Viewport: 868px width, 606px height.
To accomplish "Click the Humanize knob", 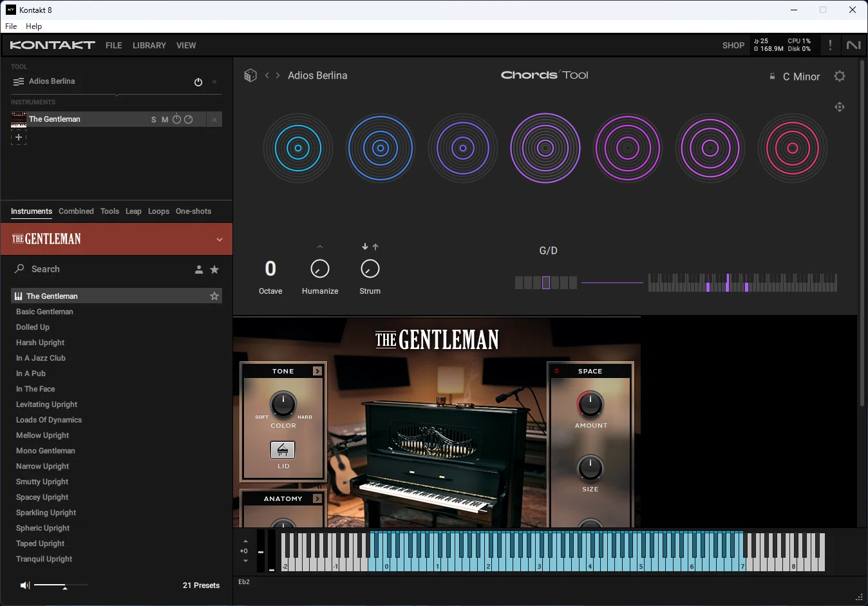I will (320, 269).
